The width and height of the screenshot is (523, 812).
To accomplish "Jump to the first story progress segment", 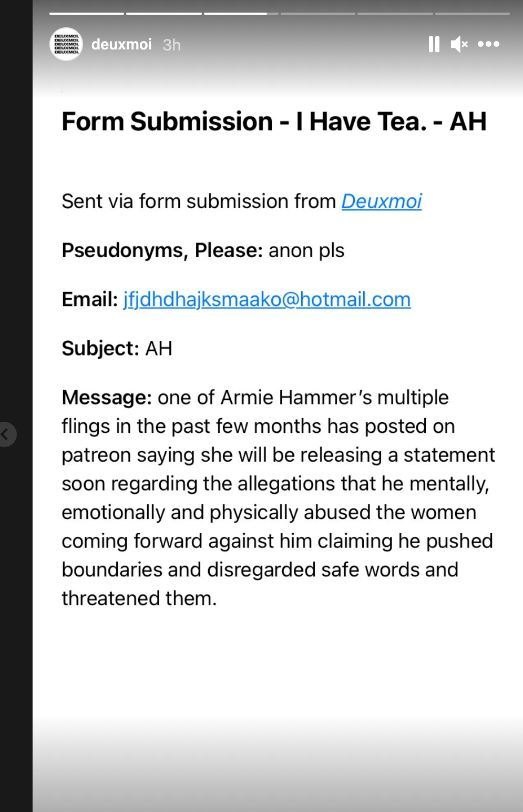I will click(87, 14).
